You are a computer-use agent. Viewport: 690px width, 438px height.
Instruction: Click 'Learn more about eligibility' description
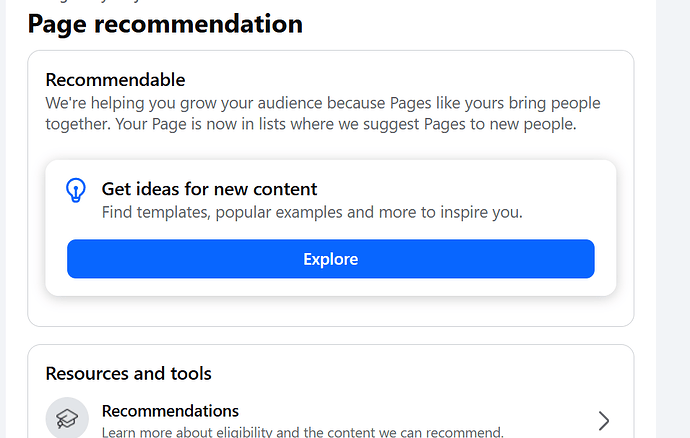(302, 431)
